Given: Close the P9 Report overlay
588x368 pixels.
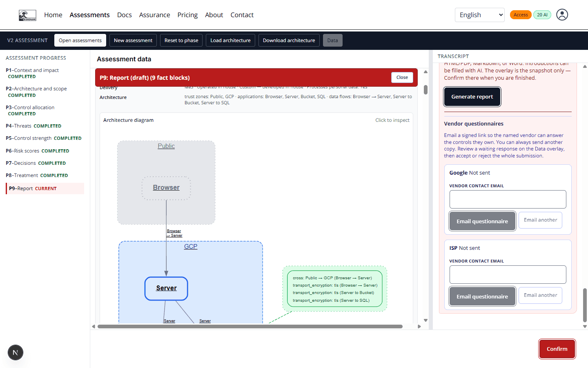Looking at the screenshot, I should pos(402,77).
